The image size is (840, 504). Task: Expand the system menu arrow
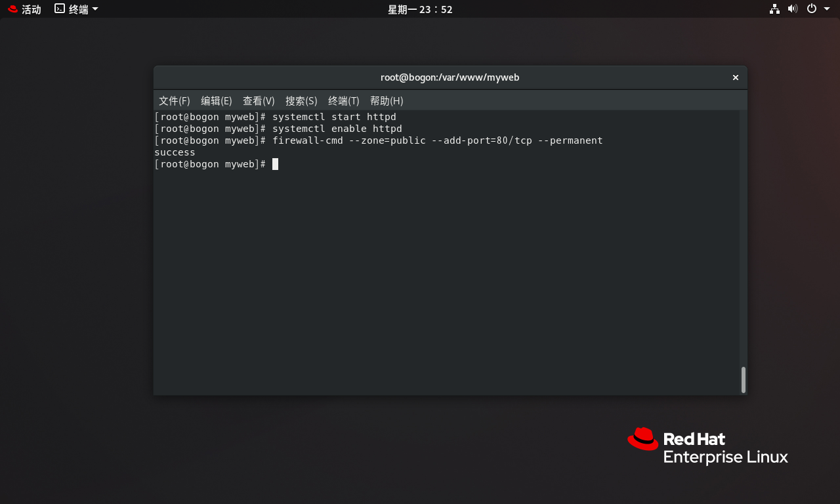(827, 9)
